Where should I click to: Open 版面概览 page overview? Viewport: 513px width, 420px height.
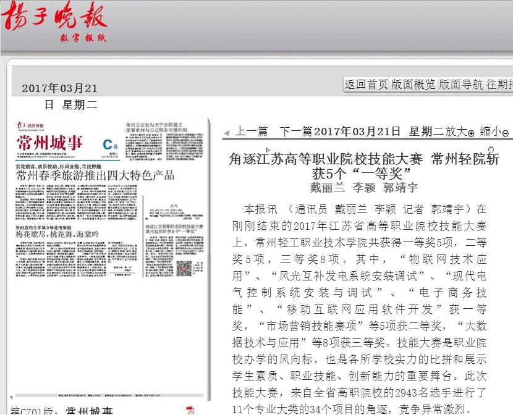(413, 85)
